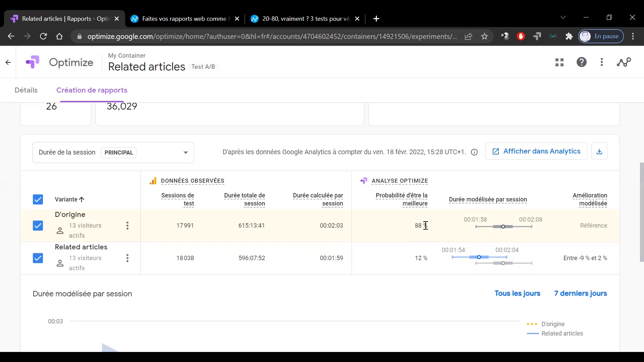This screenshot has height=362, width=644.
Task: Open the more options menu for D'origine variant
Action: click(x=127, y=226)
